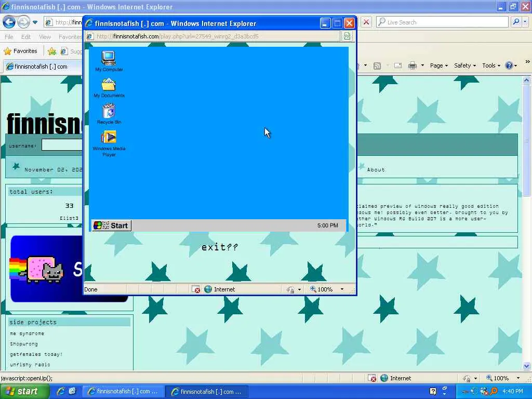The image size is (532, 399).
Task: Click the Live Search magnifier button
Action: pyautogui.click(x=516, y=22)
